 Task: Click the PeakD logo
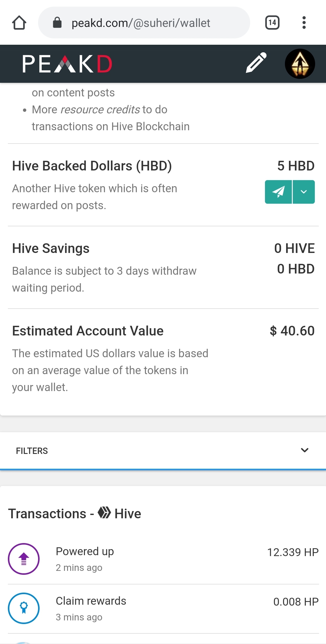coord(67,64)
